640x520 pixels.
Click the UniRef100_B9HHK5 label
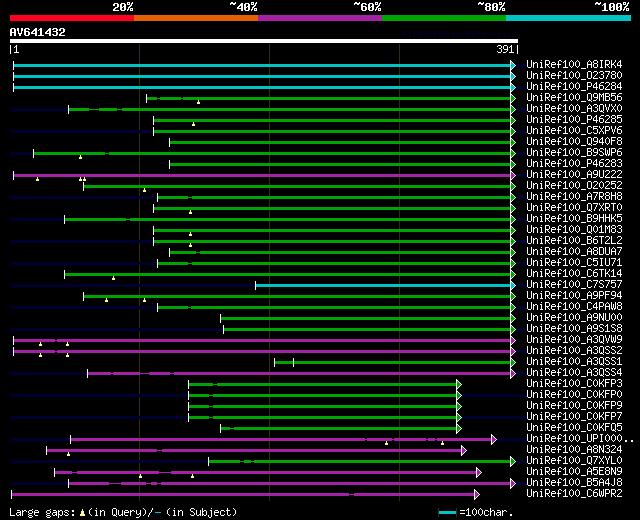574,219
